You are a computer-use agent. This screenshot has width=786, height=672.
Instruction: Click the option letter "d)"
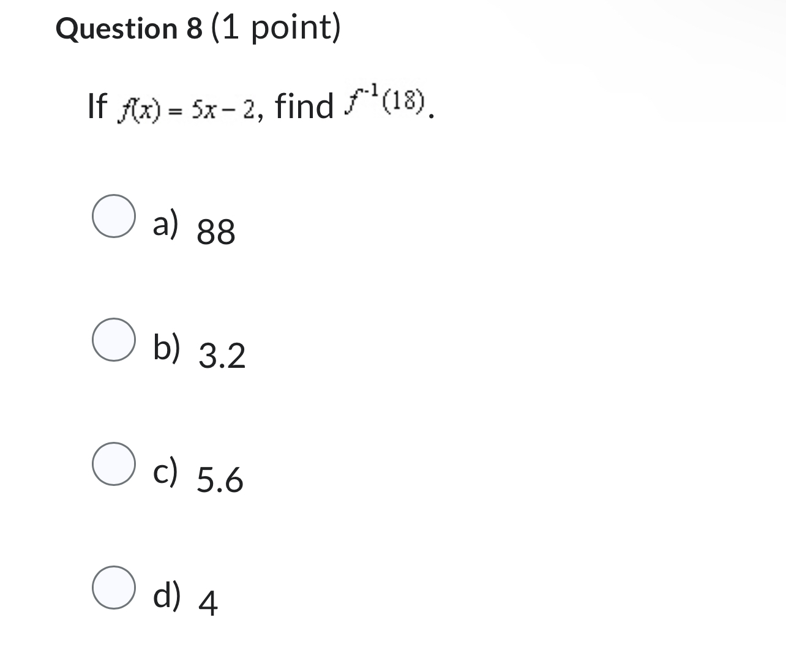[x=167, y=595]
